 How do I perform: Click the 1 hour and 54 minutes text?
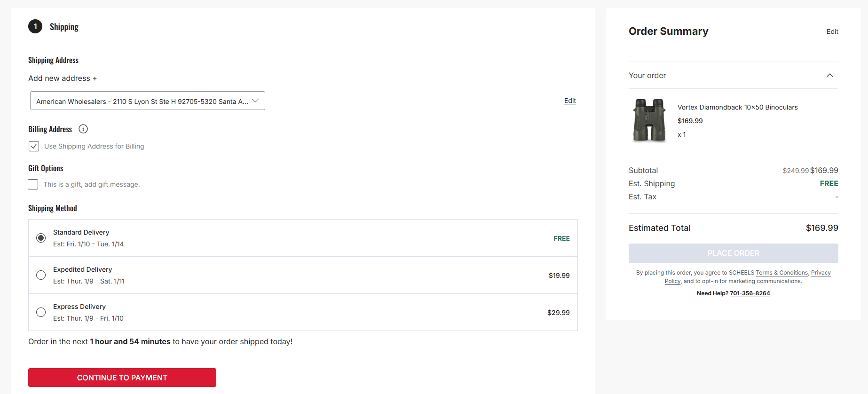click(130, 342)
